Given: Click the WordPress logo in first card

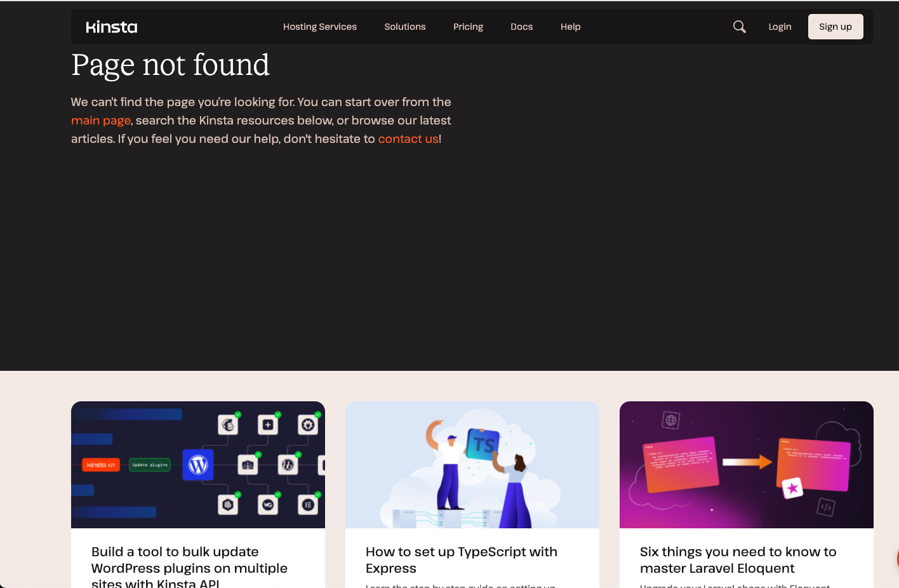Looking at the screenshot, I should coord(198,465).
